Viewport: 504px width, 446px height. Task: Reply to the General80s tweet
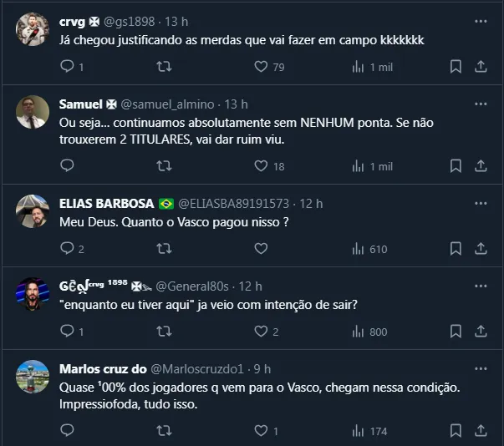(68, 332)
